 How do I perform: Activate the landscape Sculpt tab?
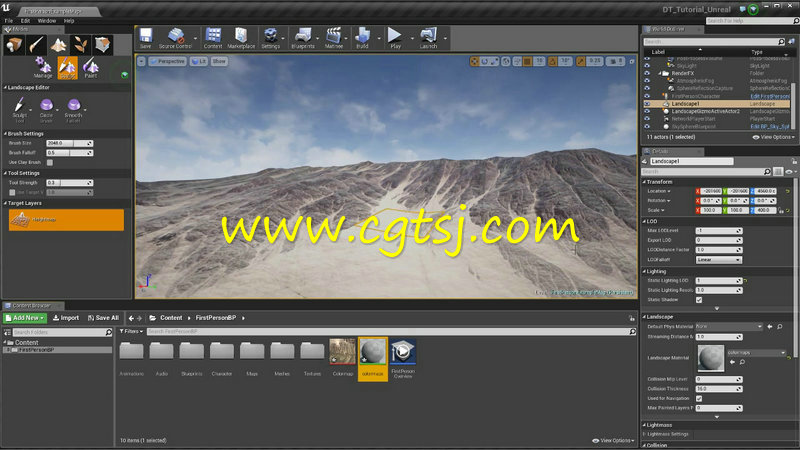67,68
